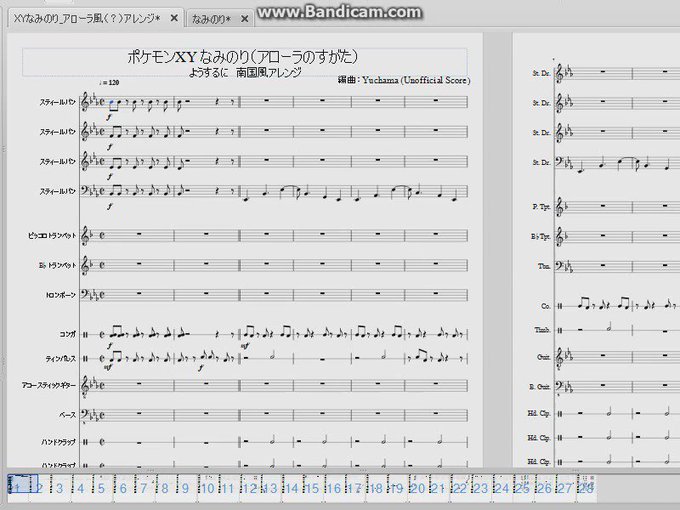Screen dimensions: 680x510
Task: Select the B. Guit. label on second page
Action: click(540, 386)
